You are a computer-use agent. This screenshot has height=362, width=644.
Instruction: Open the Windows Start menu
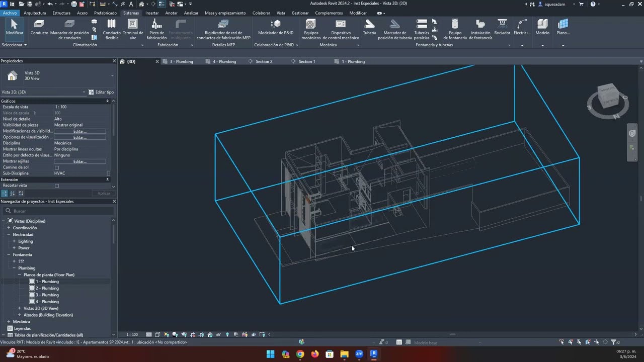(x=270, y=354)
